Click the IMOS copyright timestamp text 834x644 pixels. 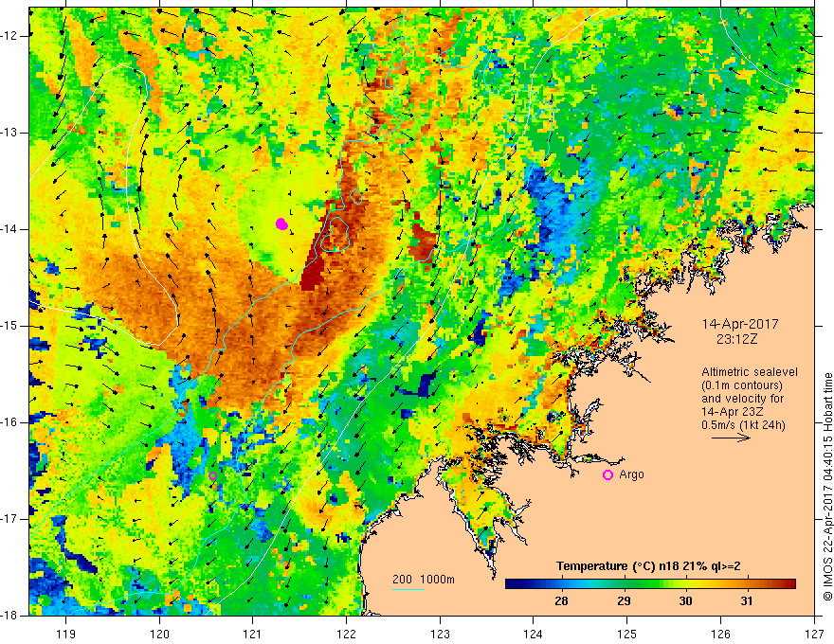827,487
